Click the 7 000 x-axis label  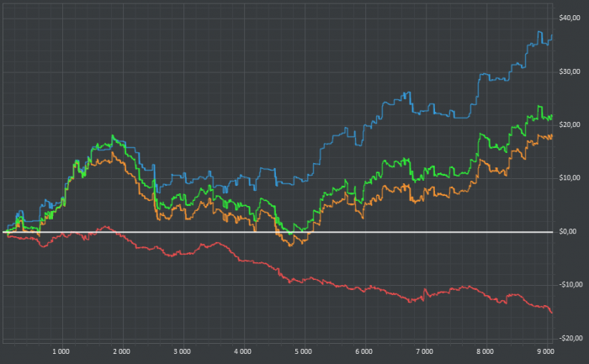click(x=424, y=351)
